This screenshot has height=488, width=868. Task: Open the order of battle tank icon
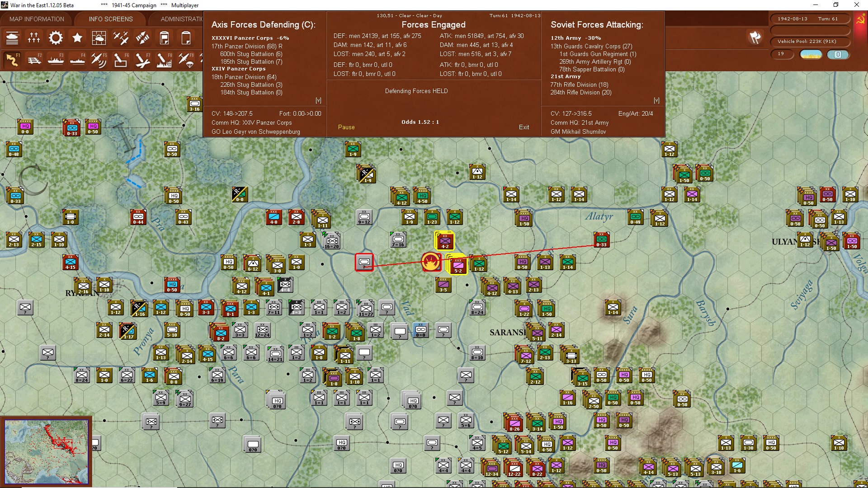12,38
